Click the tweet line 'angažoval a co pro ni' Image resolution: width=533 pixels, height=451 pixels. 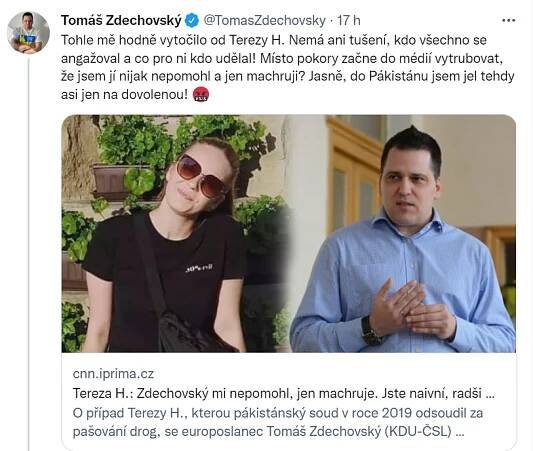pos(282,58)
